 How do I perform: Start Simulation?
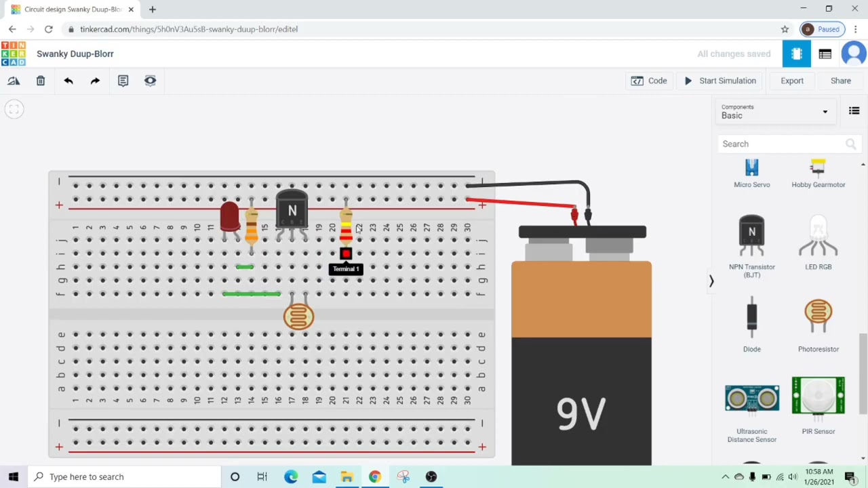720,81
